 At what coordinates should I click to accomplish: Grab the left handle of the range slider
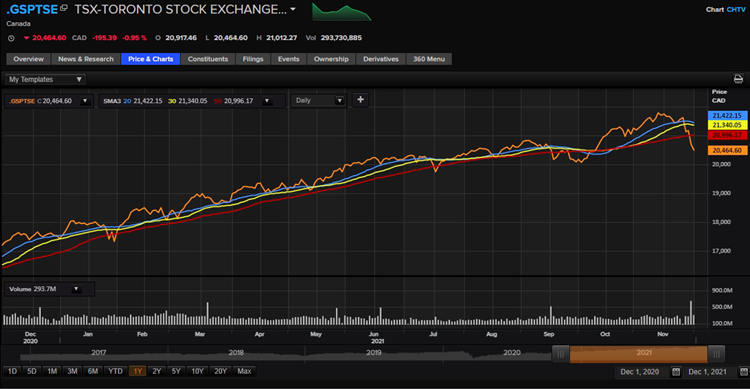point(561,354)
